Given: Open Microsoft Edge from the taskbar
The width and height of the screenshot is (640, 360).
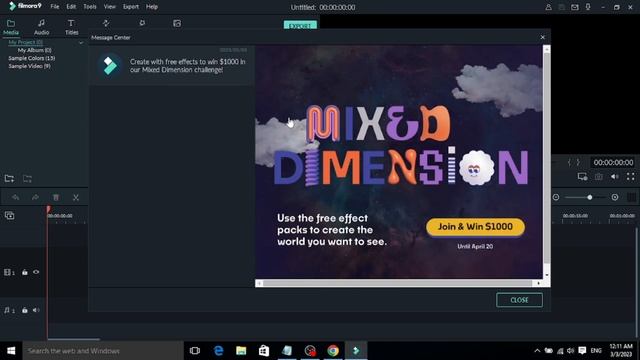Looking at the screenshot, I should click(219, 351).
